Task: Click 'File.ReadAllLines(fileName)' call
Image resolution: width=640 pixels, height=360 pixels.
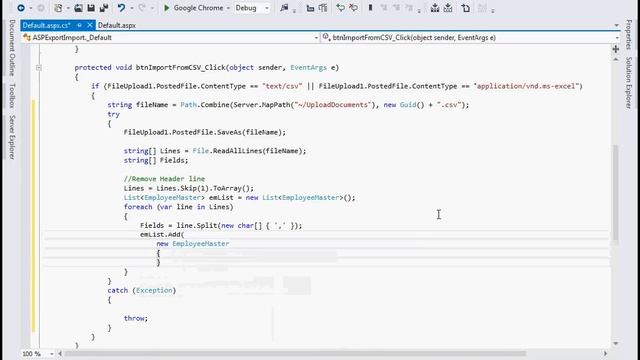Action: (x=247, y=151)
